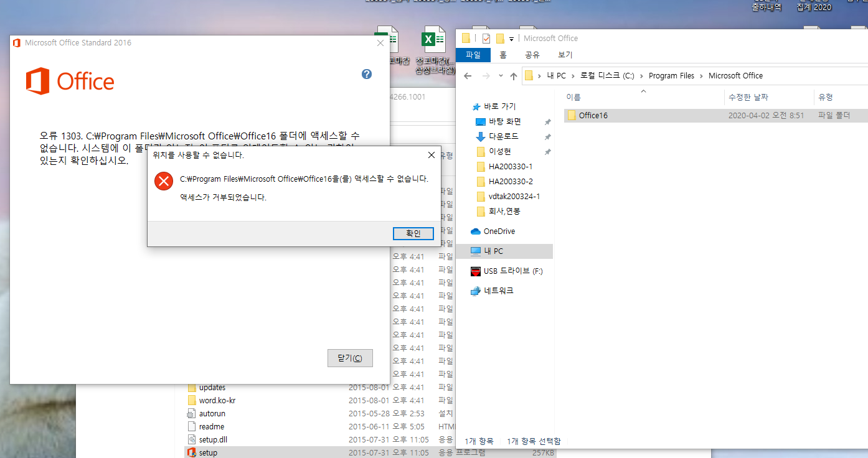Open the help question mark icon in Office setup
Screen dimensions: 868x458
click(x=367, y=74)
